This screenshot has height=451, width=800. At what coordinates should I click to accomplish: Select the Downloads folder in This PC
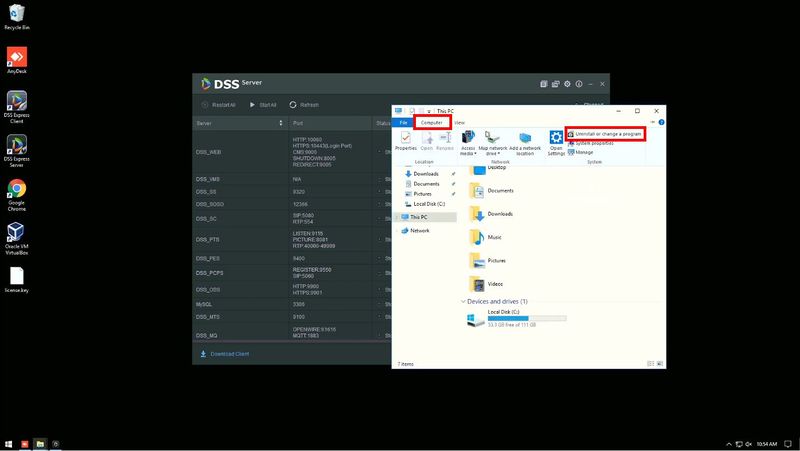tap(491, 214)
